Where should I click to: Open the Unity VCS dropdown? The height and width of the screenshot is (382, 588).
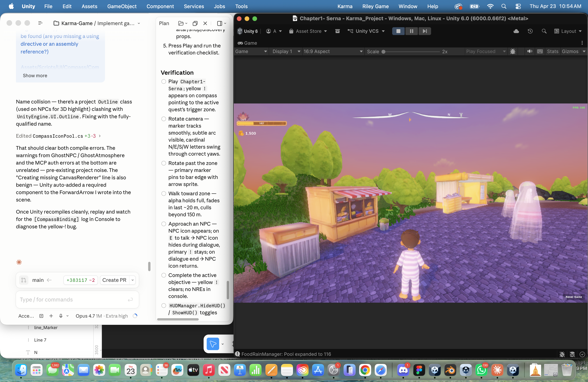[366, 31]
